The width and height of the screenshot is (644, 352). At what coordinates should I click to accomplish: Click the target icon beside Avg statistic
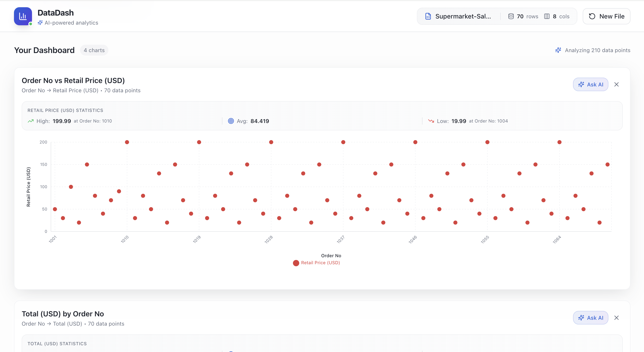point(231,121)
